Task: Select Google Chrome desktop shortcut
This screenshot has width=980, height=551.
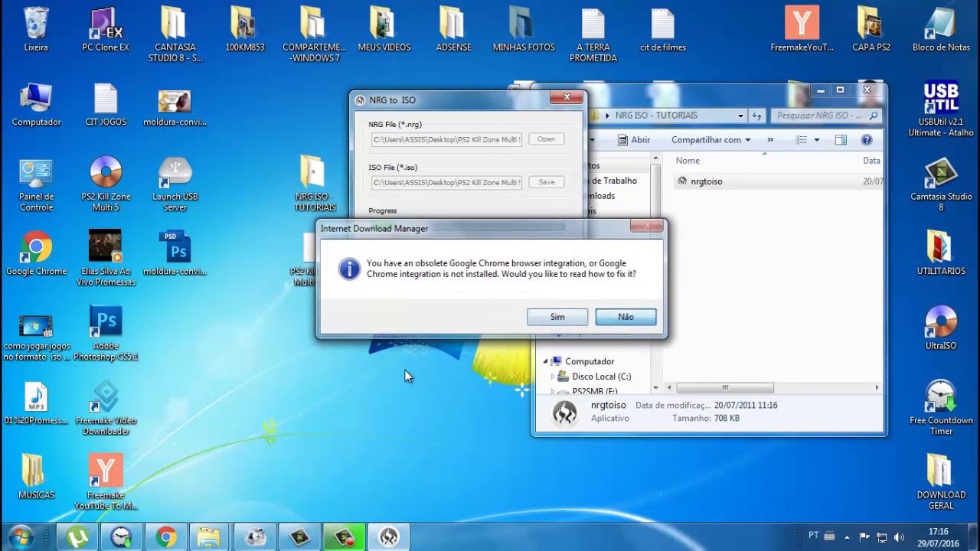Action: point(36,253)
